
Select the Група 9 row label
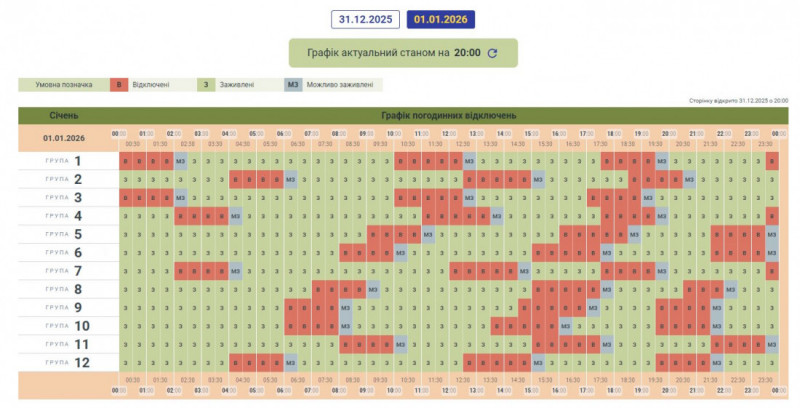67,307
